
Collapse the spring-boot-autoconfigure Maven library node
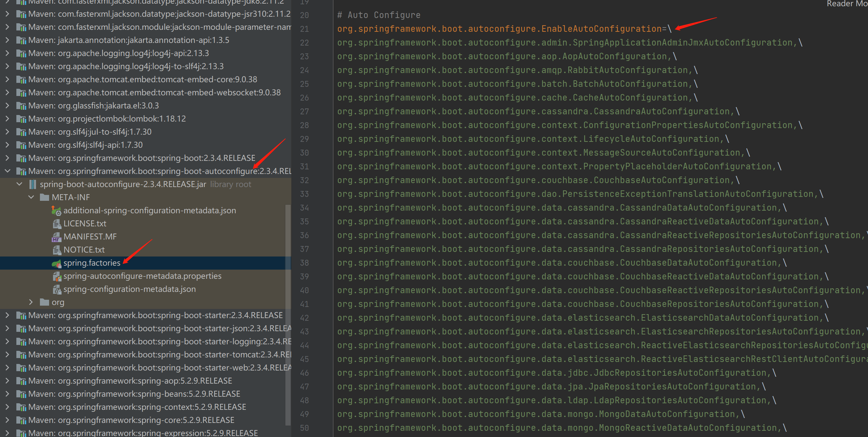pyautogui.click(x=8, y=171)
